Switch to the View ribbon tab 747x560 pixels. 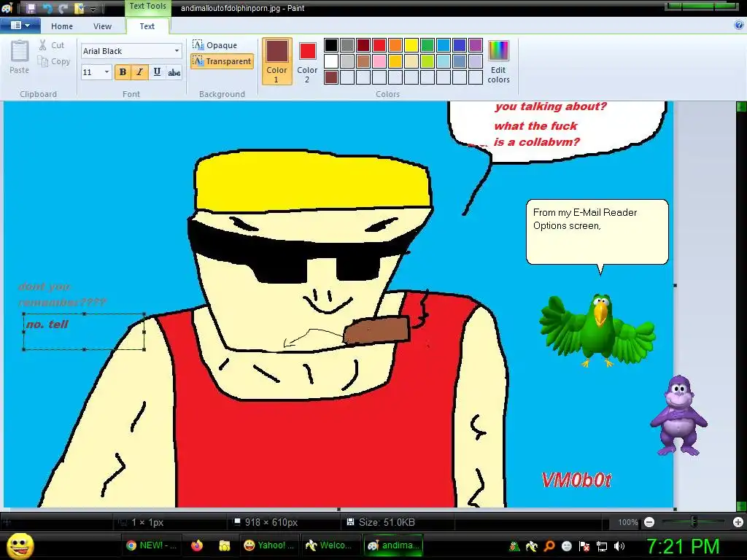click(x=102, y=26)
